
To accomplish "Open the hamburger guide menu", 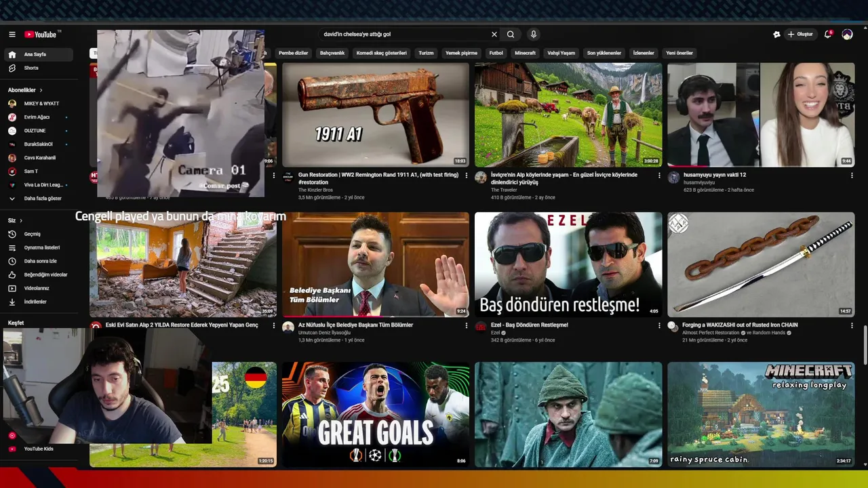I will 12,35.
